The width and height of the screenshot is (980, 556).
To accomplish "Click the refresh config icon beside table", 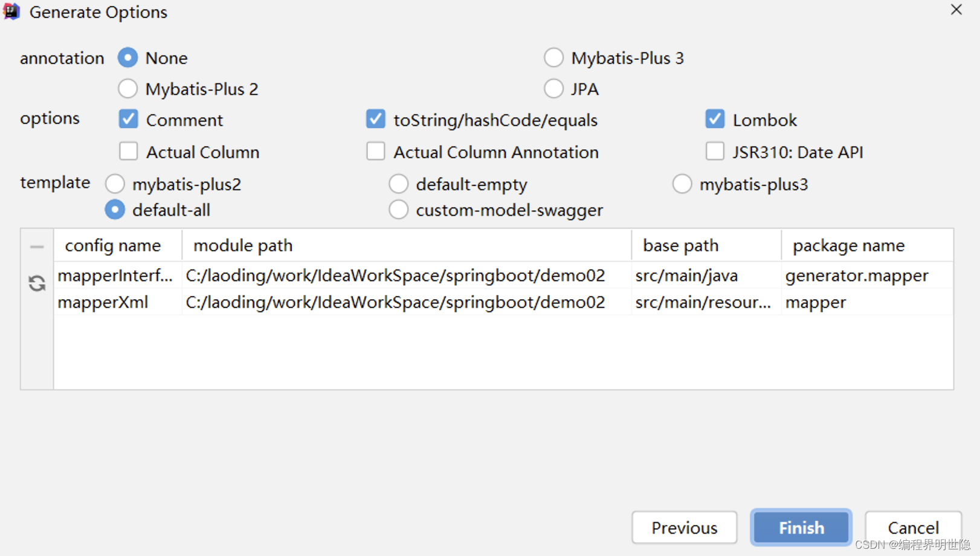I will pos(37,283).
